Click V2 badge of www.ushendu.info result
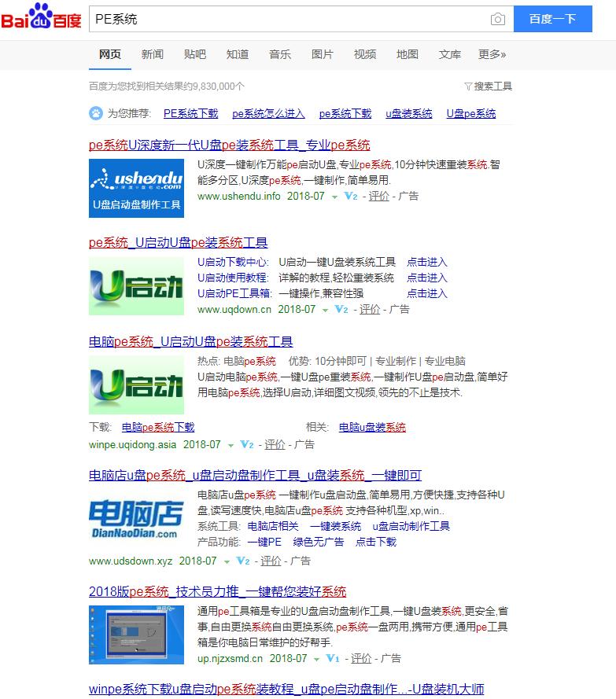This screenshot has width=616, height=699. click(x=351, y=196)
